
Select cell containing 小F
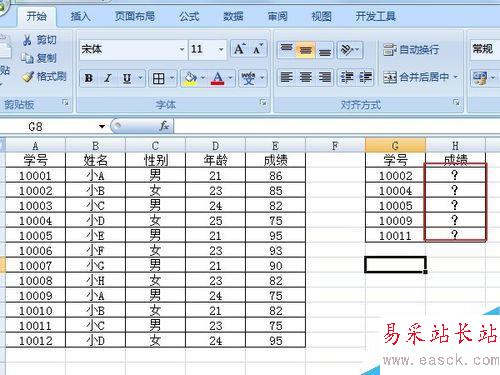95,250
